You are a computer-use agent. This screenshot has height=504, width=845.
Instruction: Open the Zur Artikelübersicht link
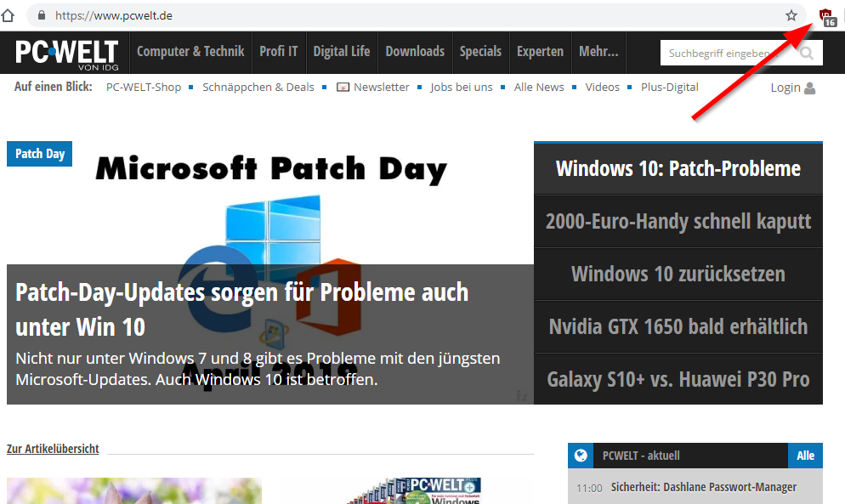tap(53, 449)
